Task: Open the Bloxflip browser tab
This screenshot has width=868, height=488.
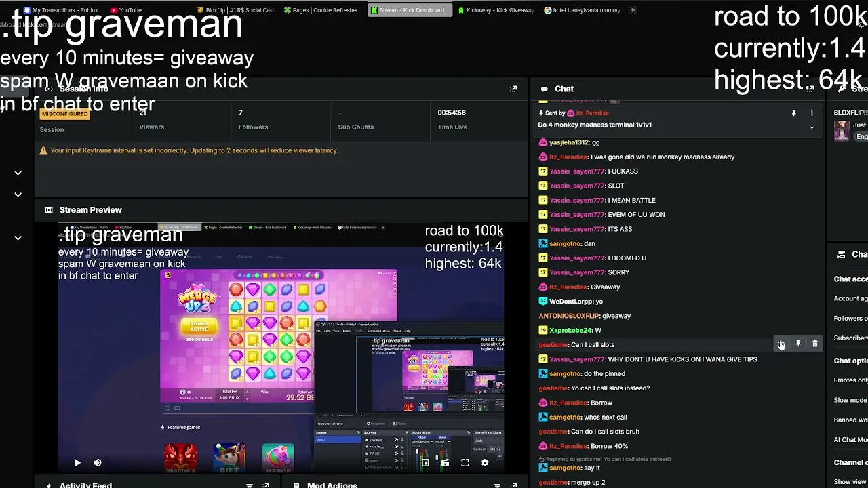Action: 236,10
